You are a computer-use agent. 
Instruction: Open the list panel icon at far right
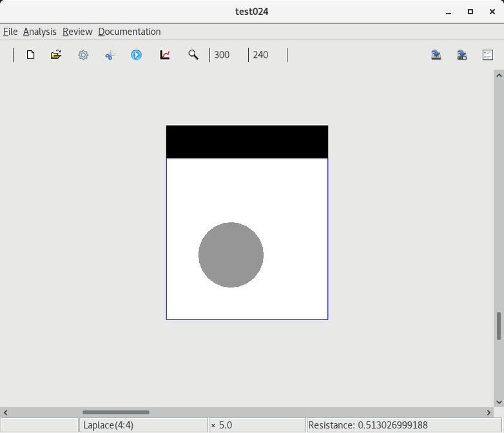(488, 55)
